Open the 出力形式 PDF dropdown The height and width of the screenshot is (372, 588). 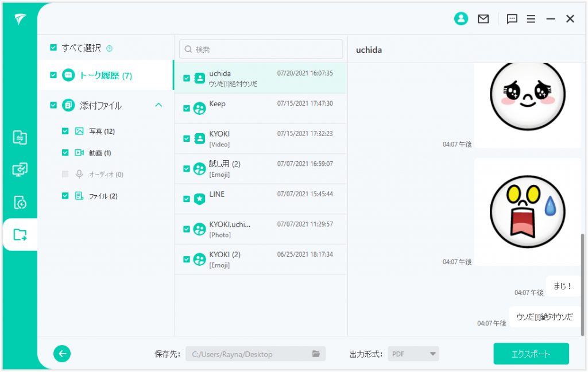413,354
